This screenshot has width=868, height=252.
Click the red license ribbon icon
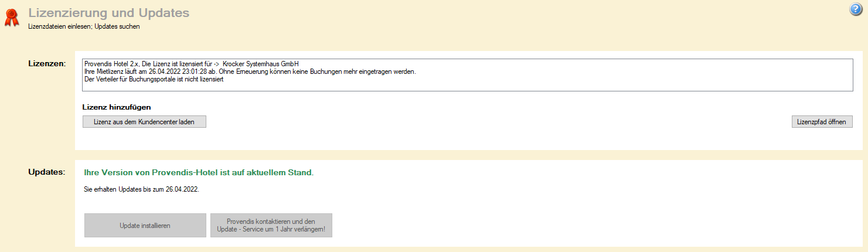point(11,18)
